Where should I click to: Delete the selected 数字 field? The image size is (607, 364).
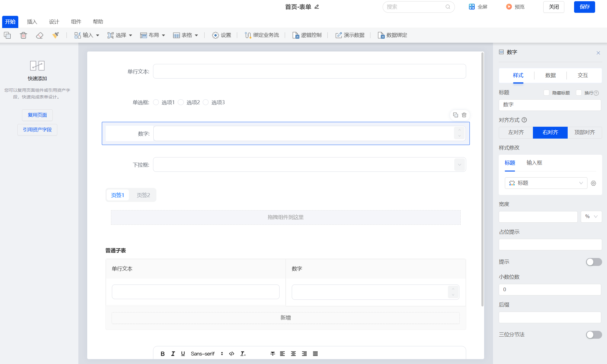[464, 115]
